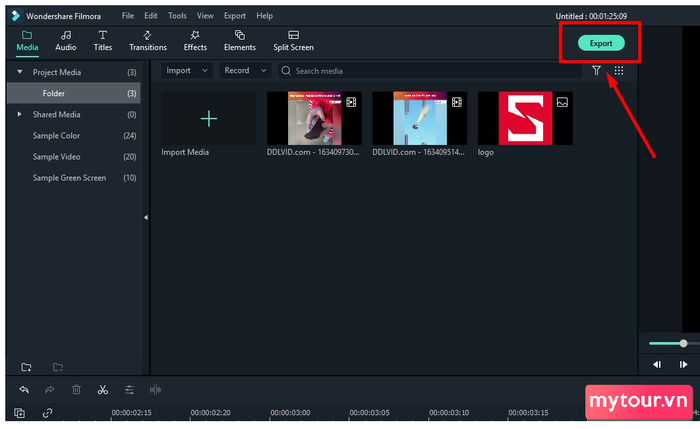Screen dimensions: 700x429
Task: Select the DDLVID.com - 163409514 video thumbnail
Action: (420, 118)
